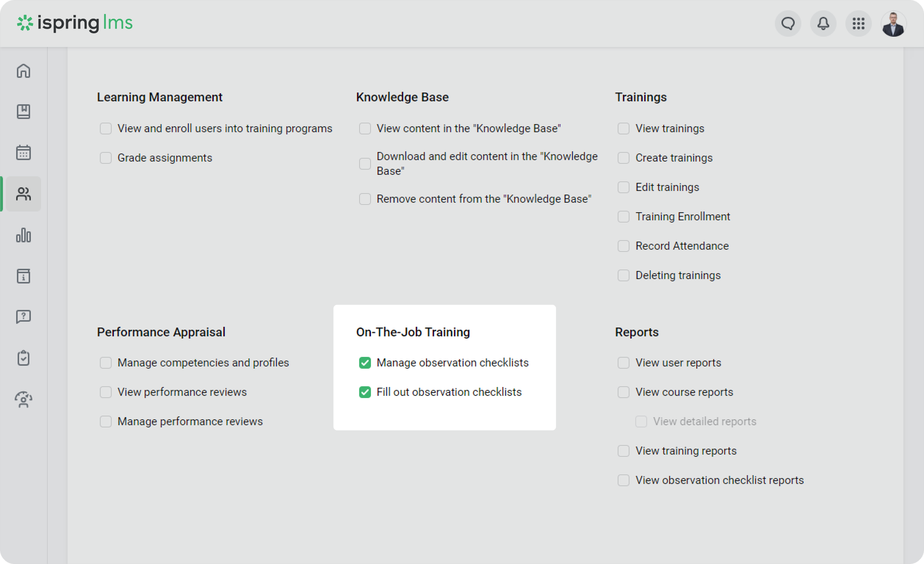Open the calendar icon in sidebar
Screen dimensions: 924x564
coord(23,153)
